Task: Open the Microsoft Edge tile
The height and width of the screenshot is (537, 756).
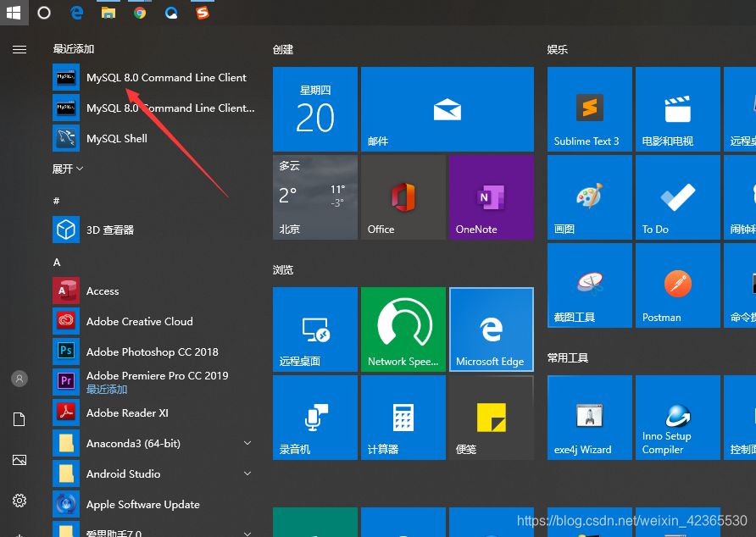Action: (x=492, y=329)
